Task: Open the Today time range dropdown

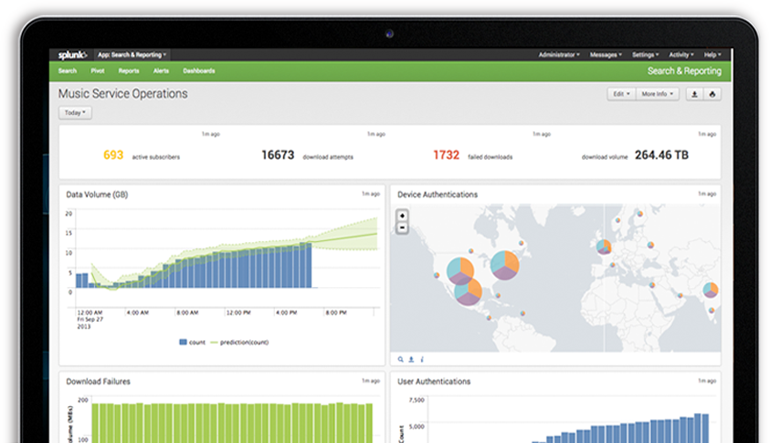Action: click(x=75, y=113)
